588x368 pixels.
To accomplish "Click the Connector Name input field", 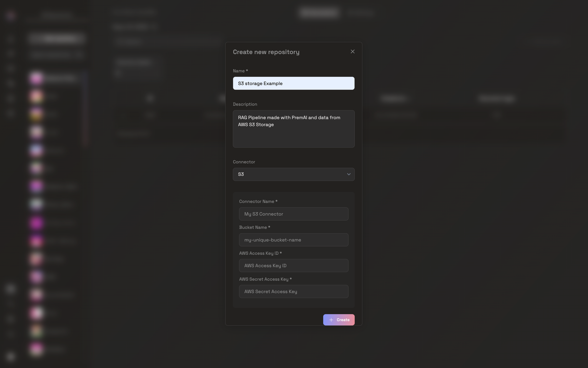I will 294,214.
